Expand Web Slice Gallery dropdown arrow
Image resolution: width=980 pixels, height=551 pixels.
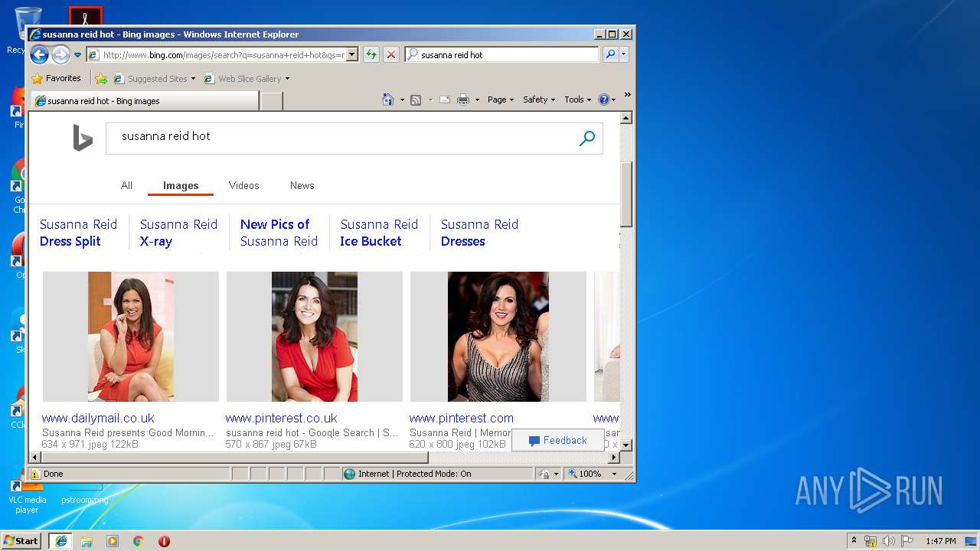[287, 79]
